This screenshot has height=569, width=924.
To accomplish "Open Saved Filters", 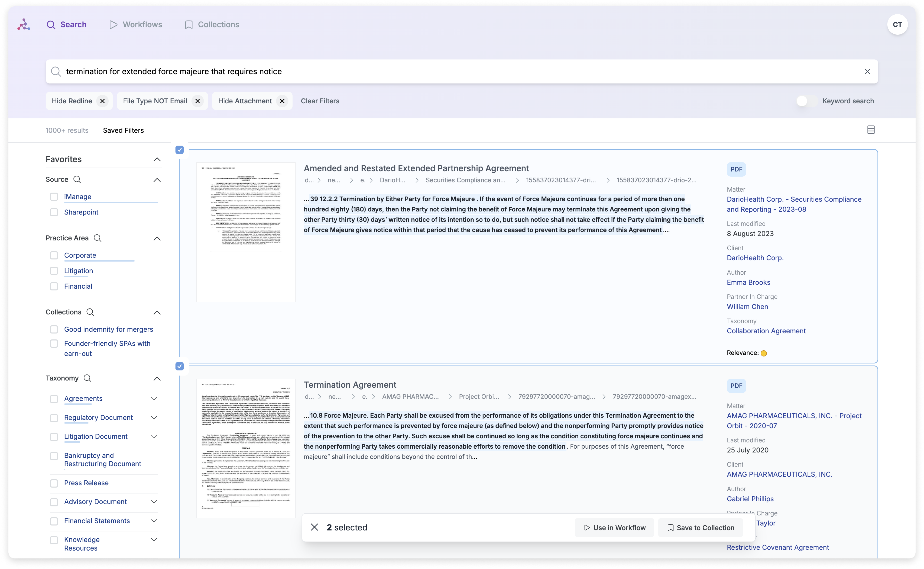I will pos(123,130).
